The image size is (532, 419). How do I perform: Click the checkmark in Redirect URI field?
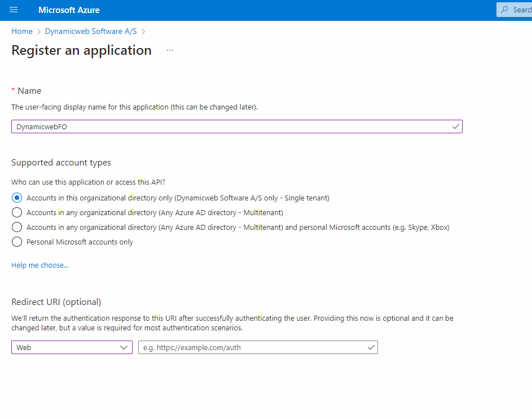click(371, 348)
